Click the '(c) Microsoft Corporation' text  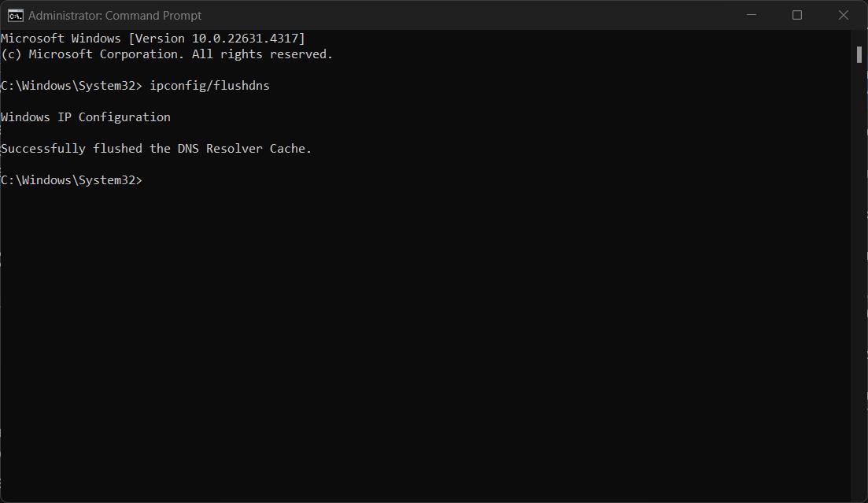pyautogui.click(x=91, y=54)
